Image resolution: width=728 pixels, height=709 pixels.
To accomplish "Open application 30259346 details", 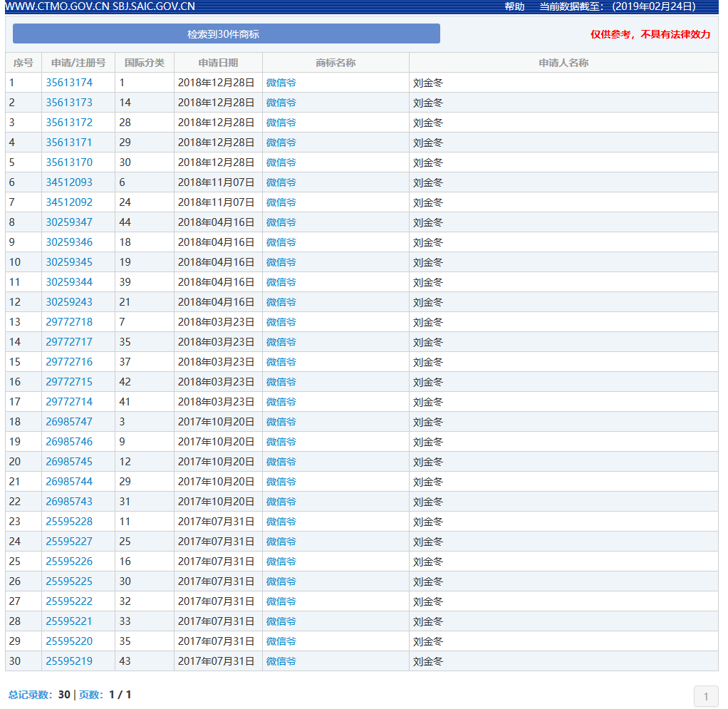I will [69, 242].
